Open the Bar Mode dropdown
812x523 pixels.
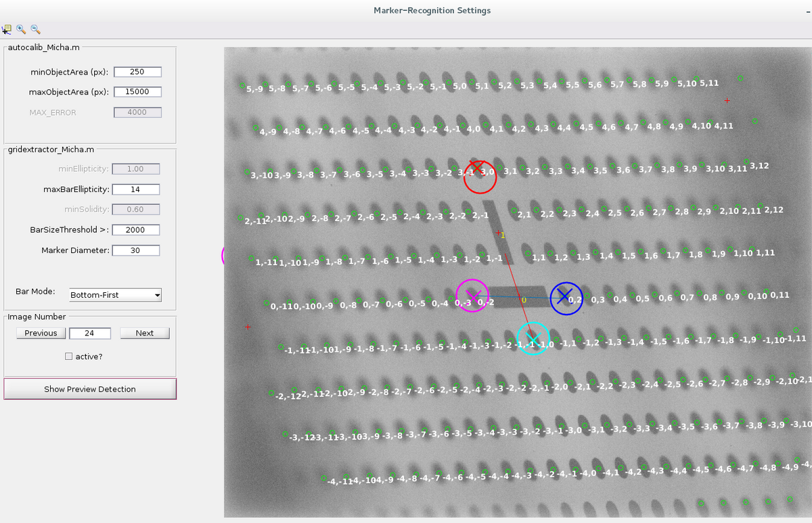115,295
